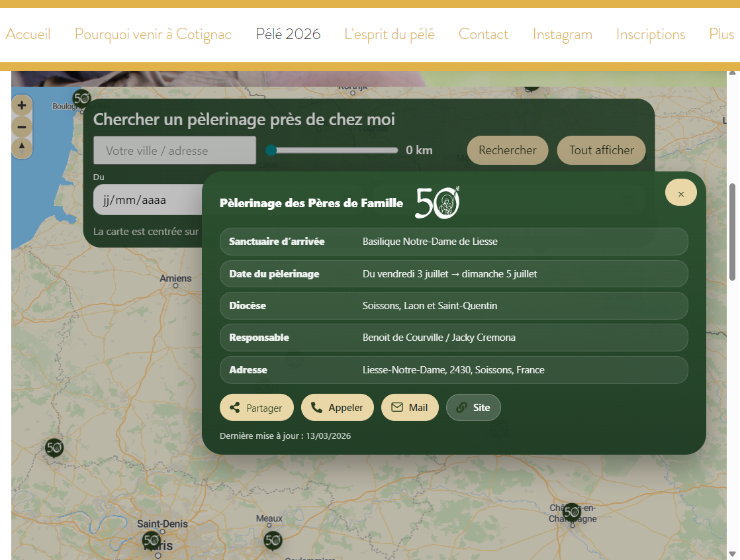Open the pilgrimage Site link
Image resolution: width=740 pixels, height=560 pixels.
pos(473,408)
